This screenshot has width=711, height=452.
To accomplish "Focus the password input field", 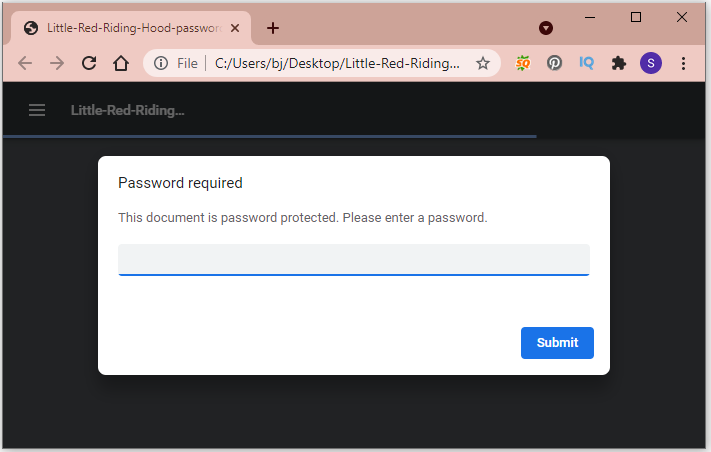I will pyautogui.click(x=354, y=259).
